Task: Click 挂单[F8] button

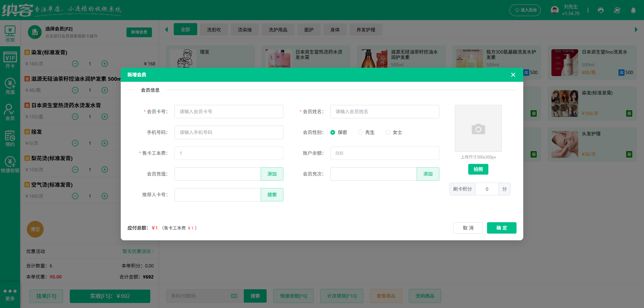Action: 46,296
